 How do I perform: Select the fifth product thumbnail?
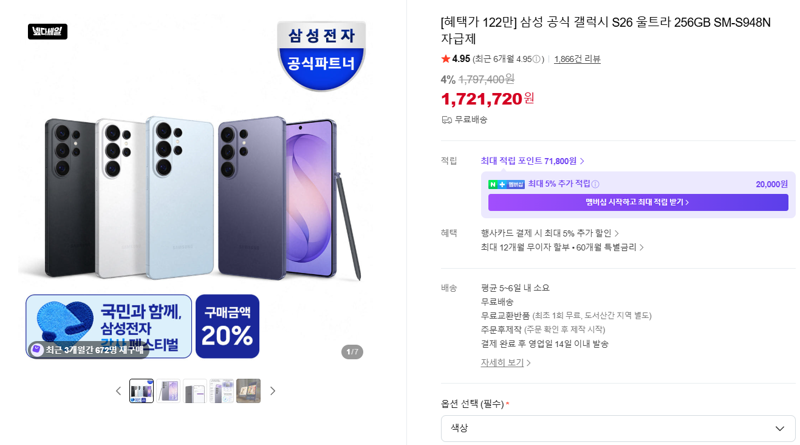tap(248, 391)
